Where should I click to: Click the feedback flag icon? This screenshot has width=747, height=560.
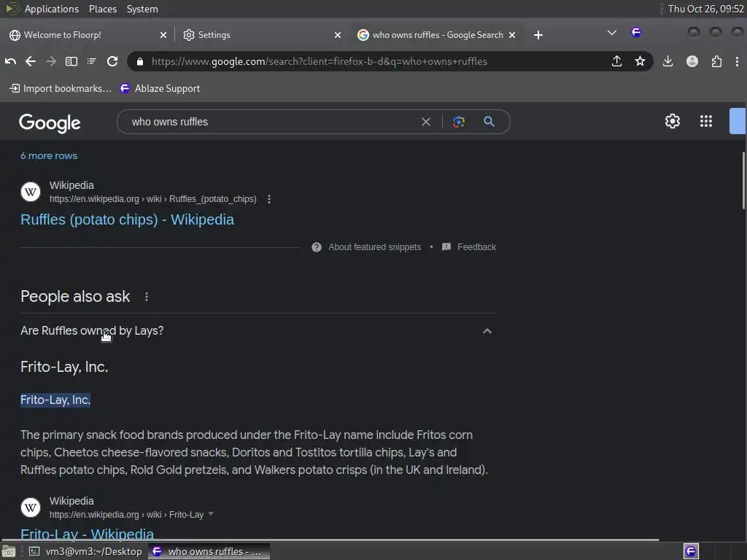pos(446,246)
